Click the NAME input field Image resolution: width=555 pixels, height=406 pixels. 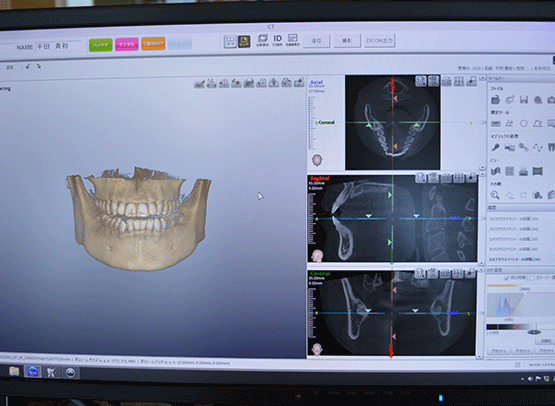tap(58, 46)
